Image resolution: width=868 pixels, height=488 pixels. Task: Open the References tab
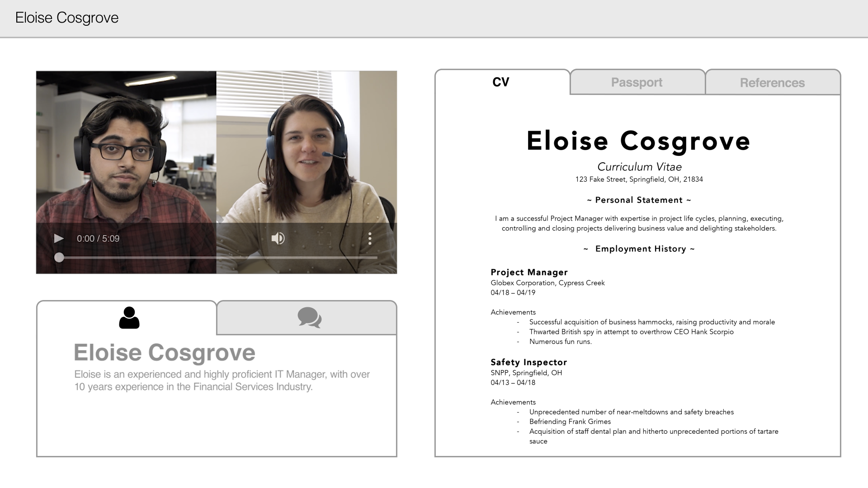point(772,82)
